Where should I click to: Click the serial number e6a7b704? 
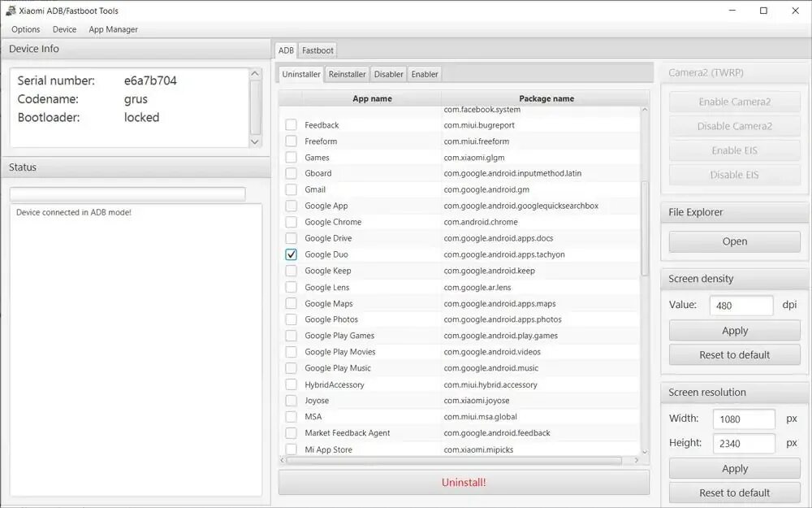pyautogui.click(x=150, y=80)
